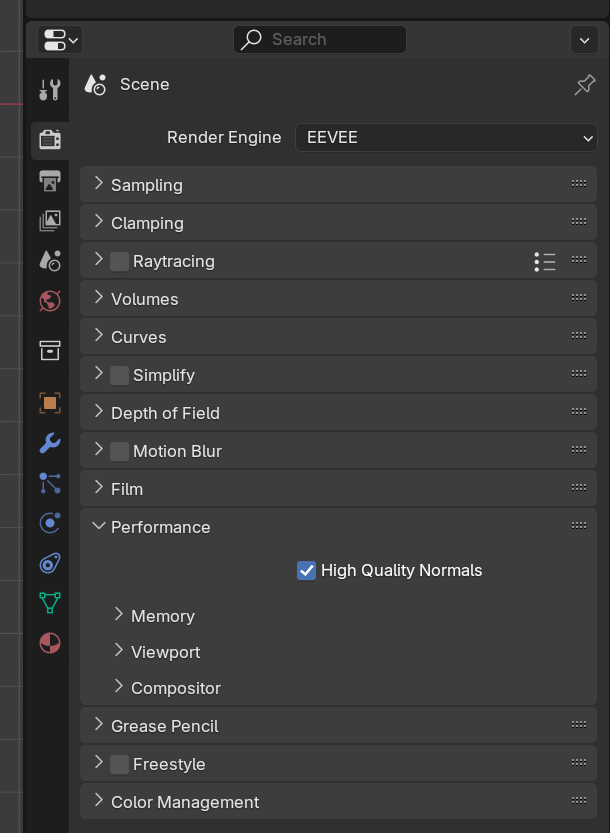
Task: Collapse the Performance panel
Action: click(x=338, y=526)
